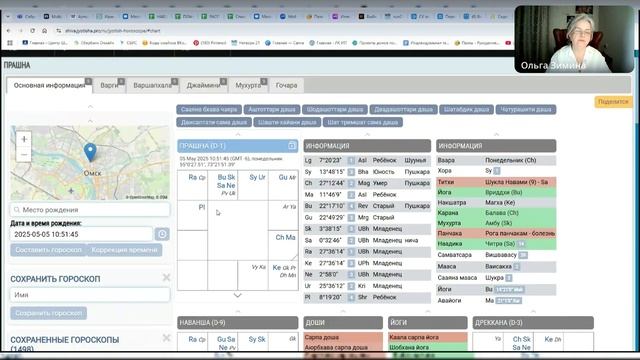The image size is (640, 360).
Task: Click the badge next to Саана мааса Шукра
Action: (509, 278)
